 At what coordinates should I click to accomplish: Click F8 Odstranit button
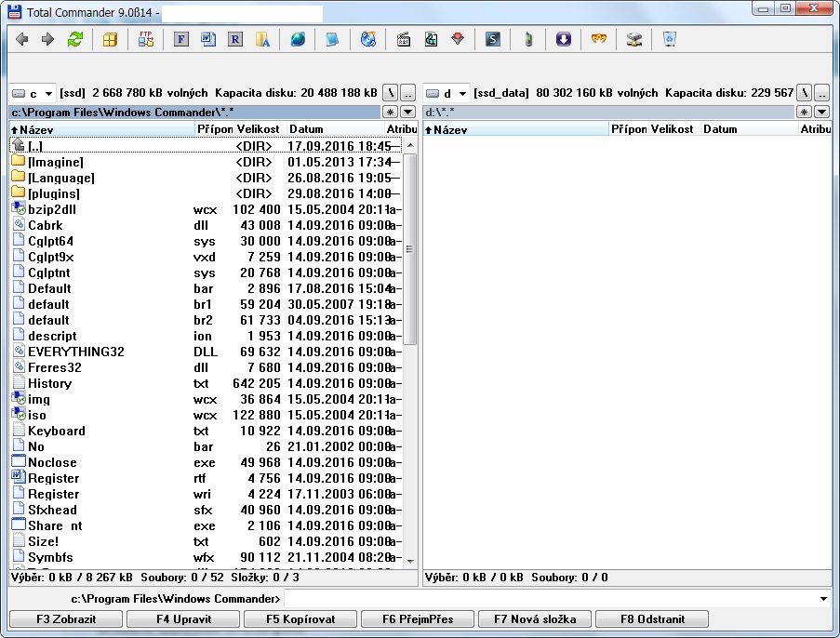652,619
